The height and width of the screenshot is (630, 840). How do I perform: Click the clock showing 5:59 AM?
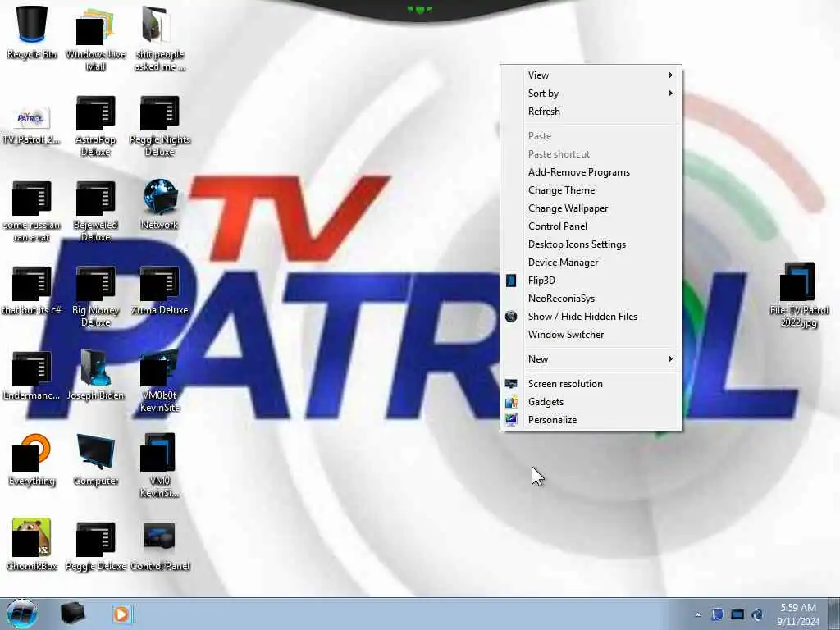coord(798,614)
